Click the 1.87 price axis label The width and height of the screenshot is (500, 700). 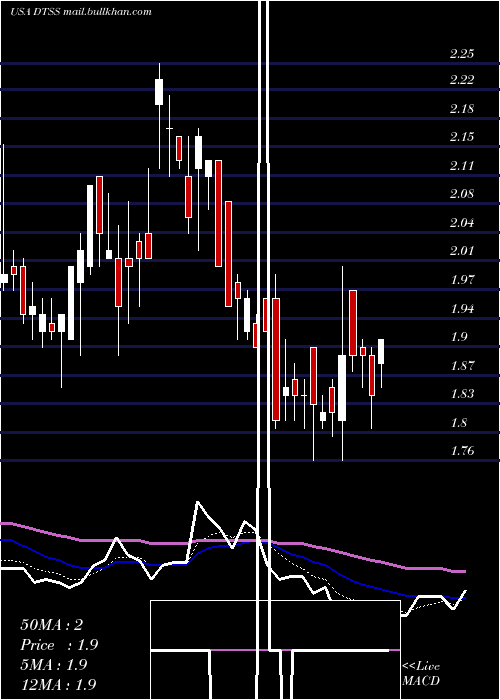462,366
